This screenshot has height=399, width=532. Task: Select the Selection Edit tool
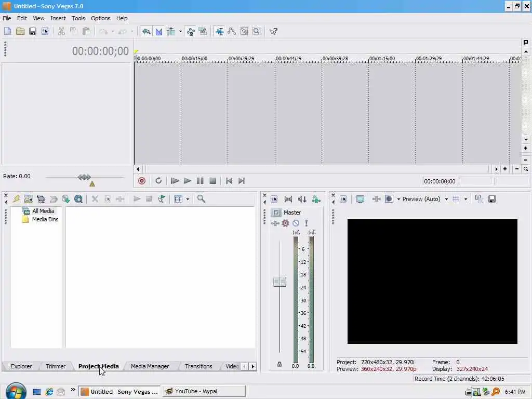coord(244,32)
